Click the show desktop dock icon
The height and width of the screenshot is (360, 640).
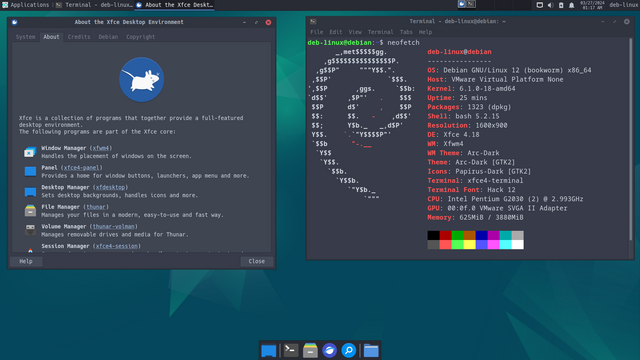tap(269, 351)
